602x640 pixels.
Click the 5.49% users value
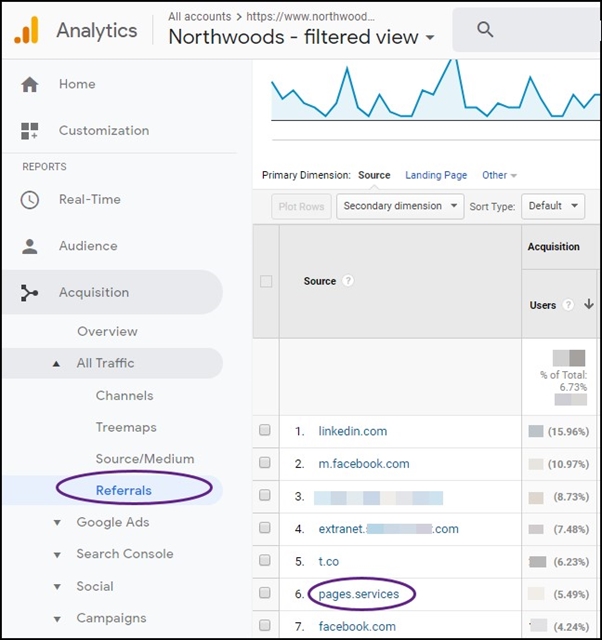571,594
